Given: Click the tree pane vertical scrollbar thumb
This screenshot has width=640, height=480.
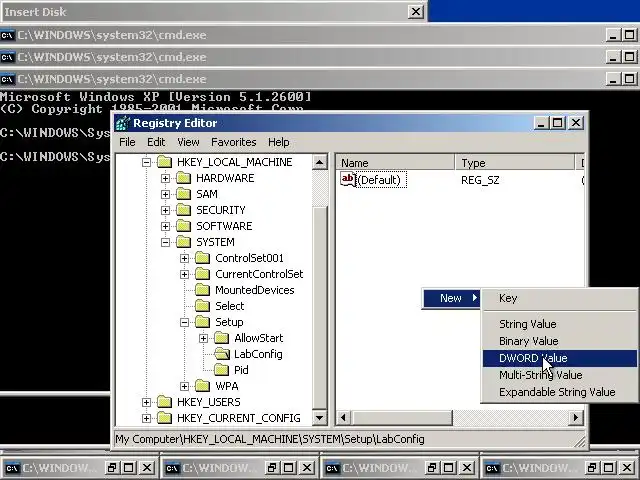Looking at the screenshot, I should coord(320,307).
